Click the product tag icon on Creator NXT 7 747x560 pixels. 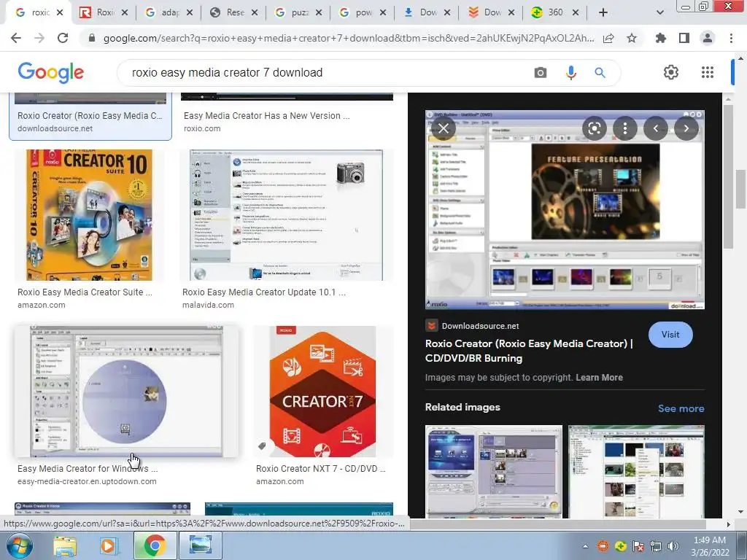pos(262,446)
